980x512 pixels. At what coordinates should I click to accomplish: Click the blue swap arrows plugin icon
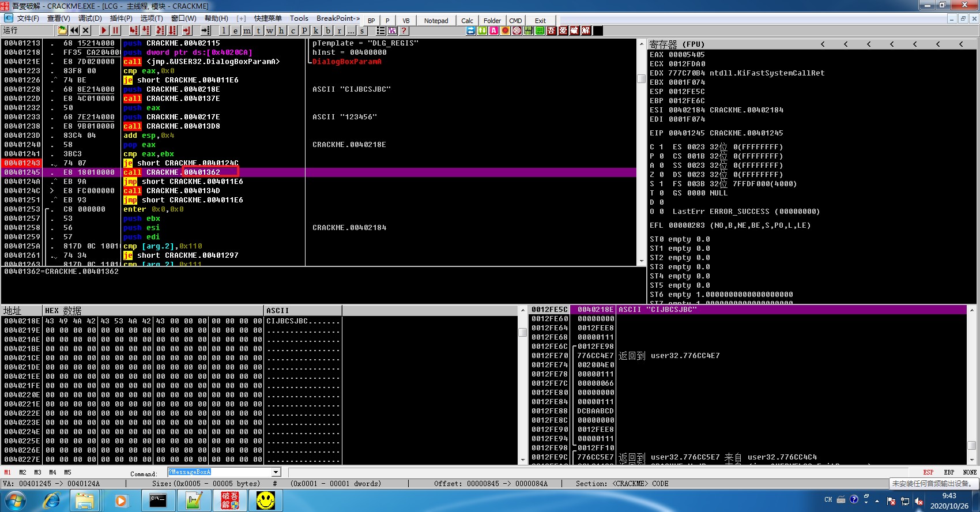click(471, 31)
